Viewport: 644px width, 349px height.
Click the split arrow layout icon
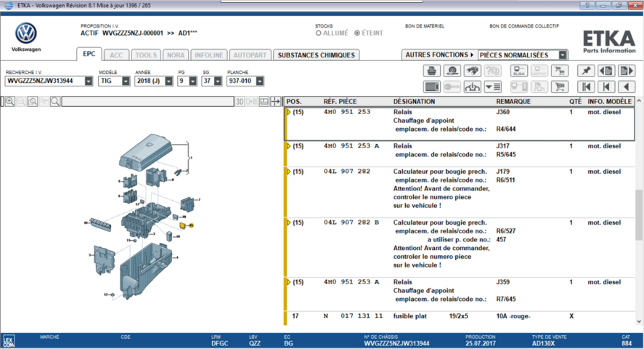(x=276, y=102)
